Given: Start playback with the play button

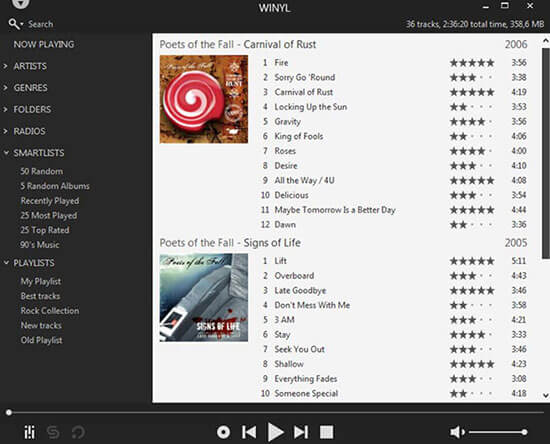Looking at the screenshot, I should [x=275, y=432].
